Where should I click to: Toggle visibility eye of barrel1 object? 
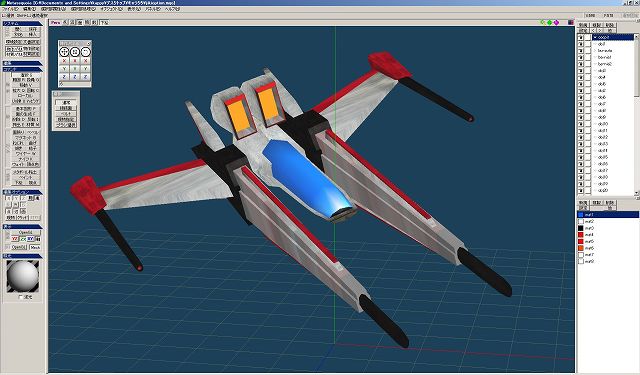pyautogui.click(x=580, y=57)
